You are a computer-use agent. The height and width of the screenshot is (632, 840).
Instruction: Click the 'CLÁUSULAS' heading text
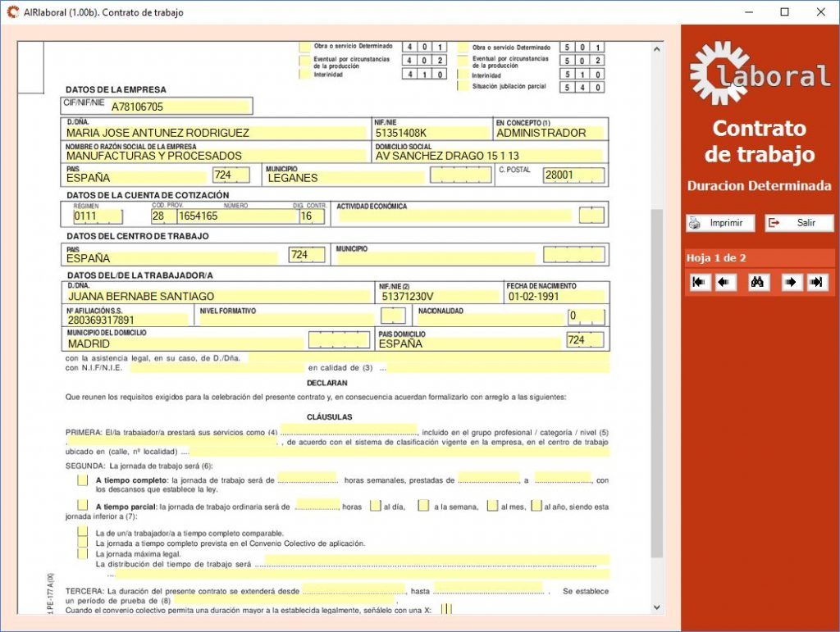pyautogui.click(x=330, y=417)
